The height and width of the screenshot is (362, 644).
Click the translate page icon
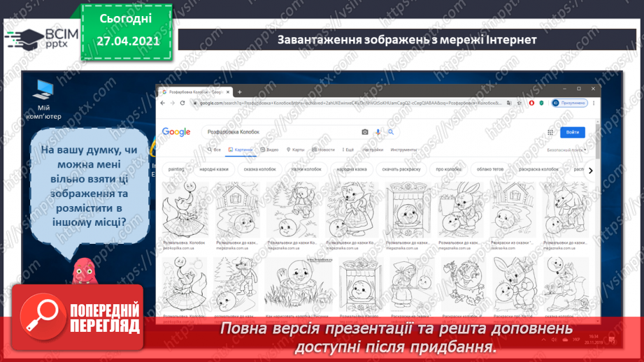point(509,103)
